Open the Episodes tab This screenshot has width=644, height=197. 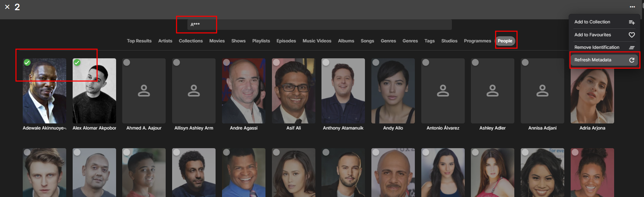286,41
